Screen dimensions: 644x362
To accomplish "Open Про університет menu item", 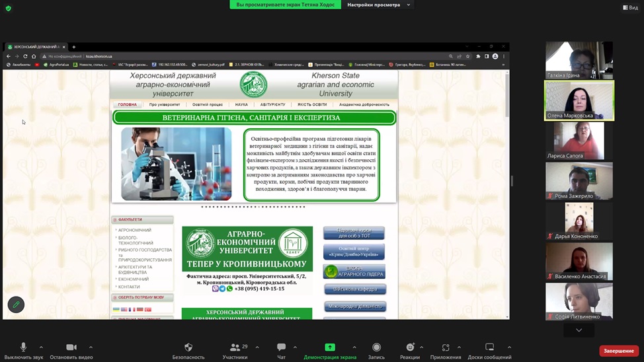I will click(x=164, y=104).
